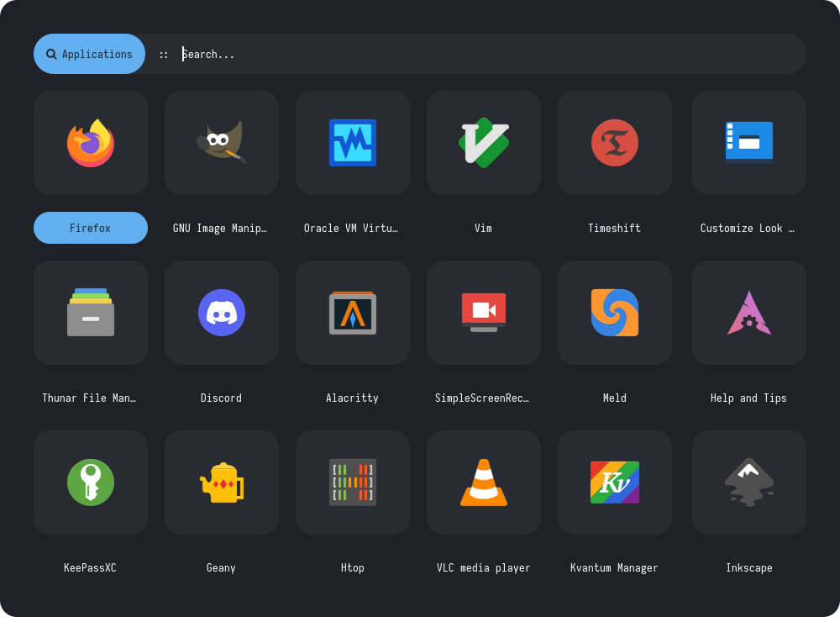Open the Vim editor icon
The height and width of the screenshot is (617, 840).
point(484,143)
